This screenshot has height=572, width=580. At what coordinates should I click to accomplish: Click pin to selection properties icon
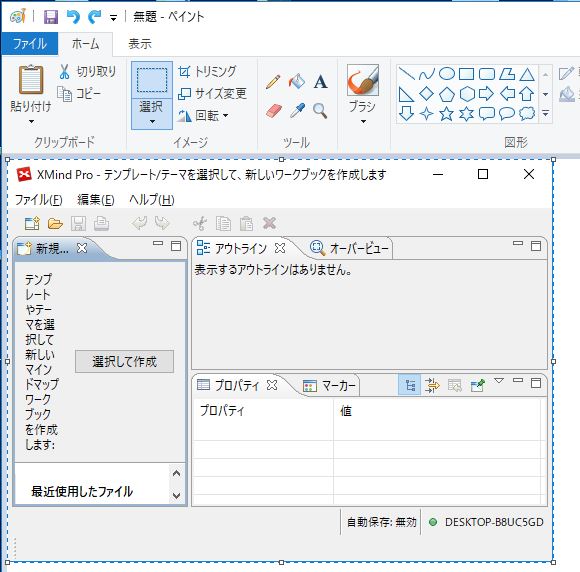[478, 385]
